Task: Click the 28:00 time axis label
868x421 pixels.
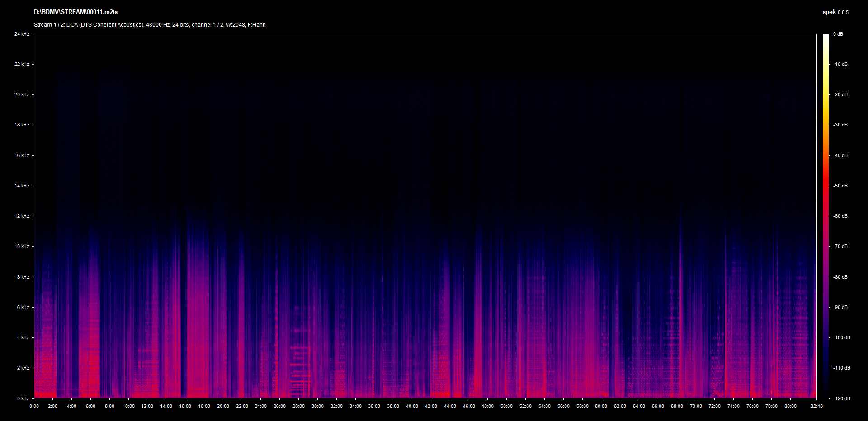Action: tap(298, 406)
